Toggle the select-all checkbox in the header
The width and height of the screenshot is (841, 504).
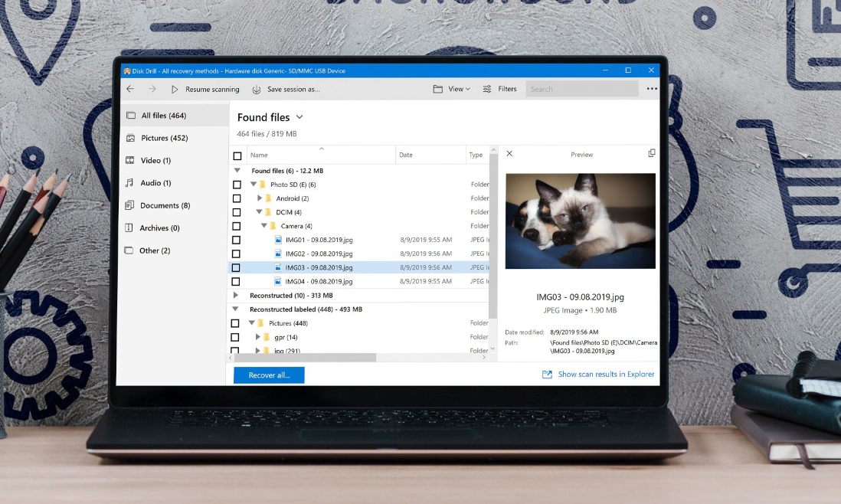pyautogui.click(x=237, y=154)
